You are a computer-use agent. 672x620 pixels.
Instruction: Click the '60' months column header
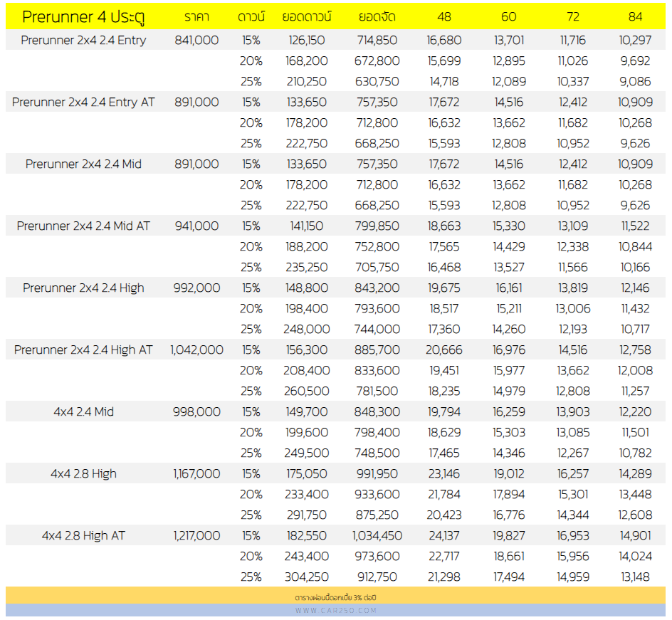click(509, 16)
